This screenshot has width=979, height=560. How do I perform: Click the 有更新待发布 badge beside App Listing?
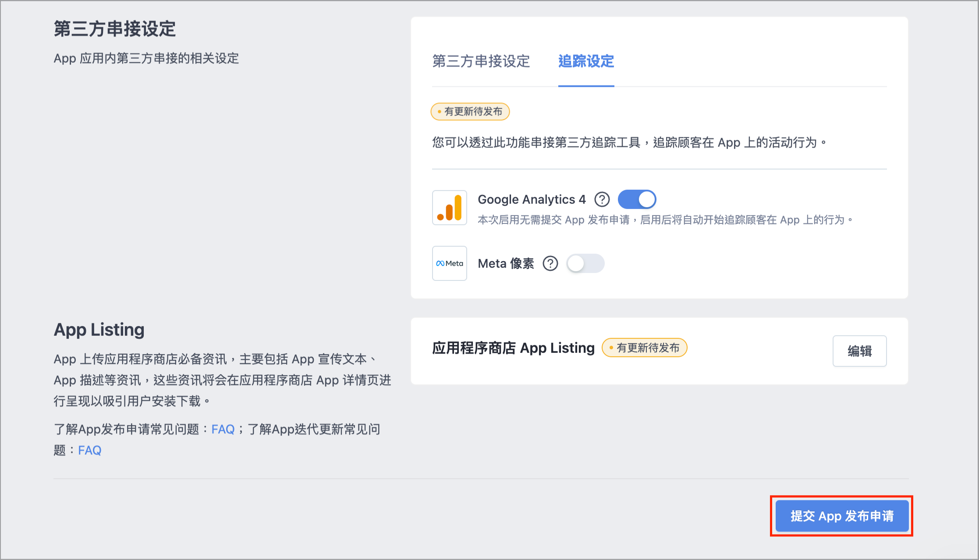click(645, 348)
